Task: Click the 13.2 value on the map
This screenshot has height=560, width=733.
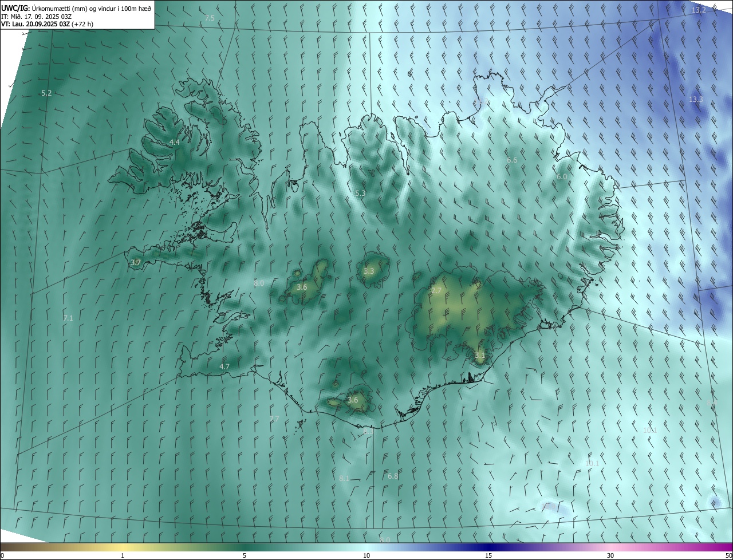Action: click(x=699, y=10)
